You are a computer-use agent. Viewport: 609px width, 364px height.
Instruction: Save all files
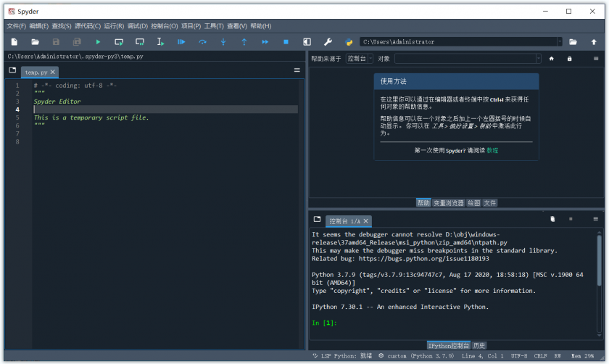[x=77, y=41]
